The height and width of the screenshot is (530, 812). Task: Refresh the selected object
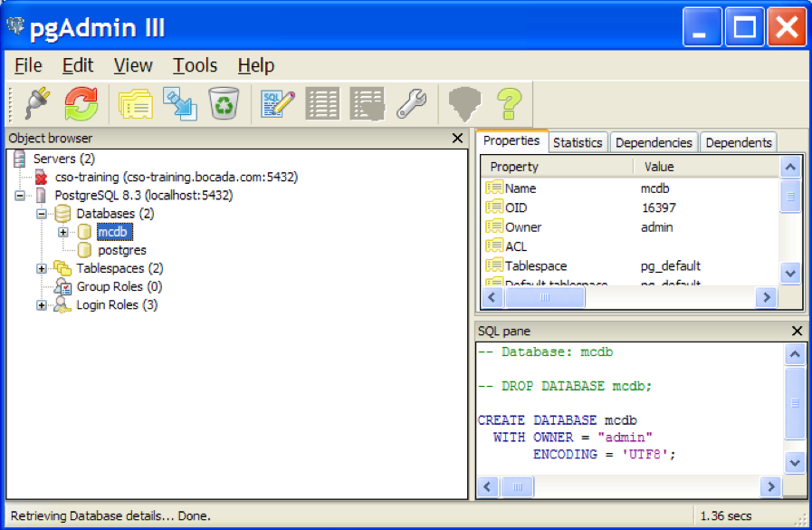(80, 103)
